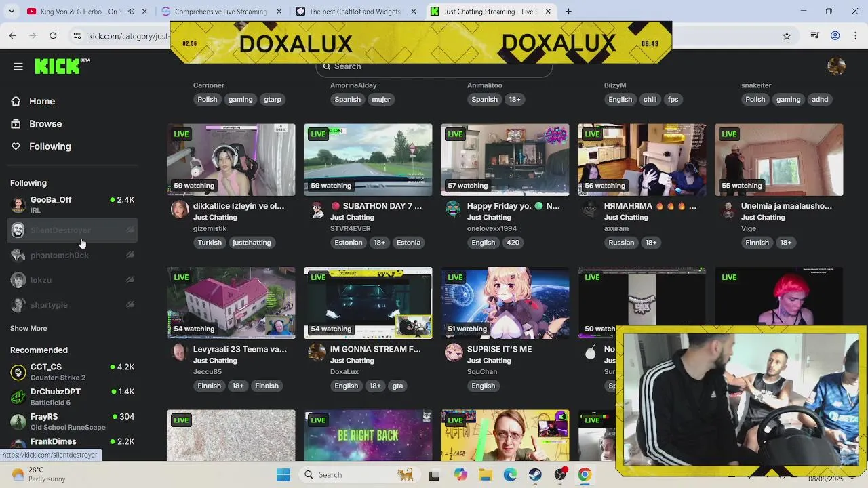Click onelovexx1994 channel avatar
The image size is (868, 488).
click(x=454, y=209)
